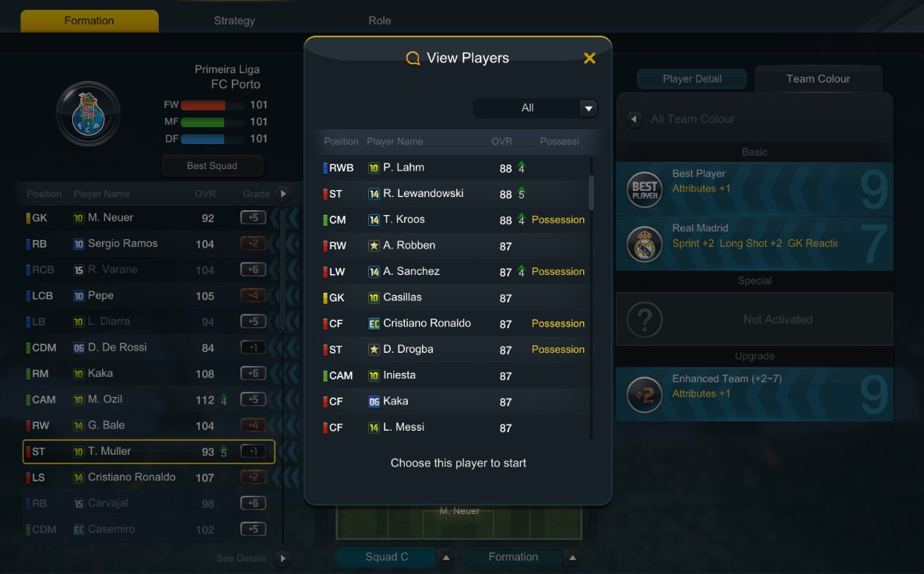Switch to the Strategy tab

[x=234, y=20]
